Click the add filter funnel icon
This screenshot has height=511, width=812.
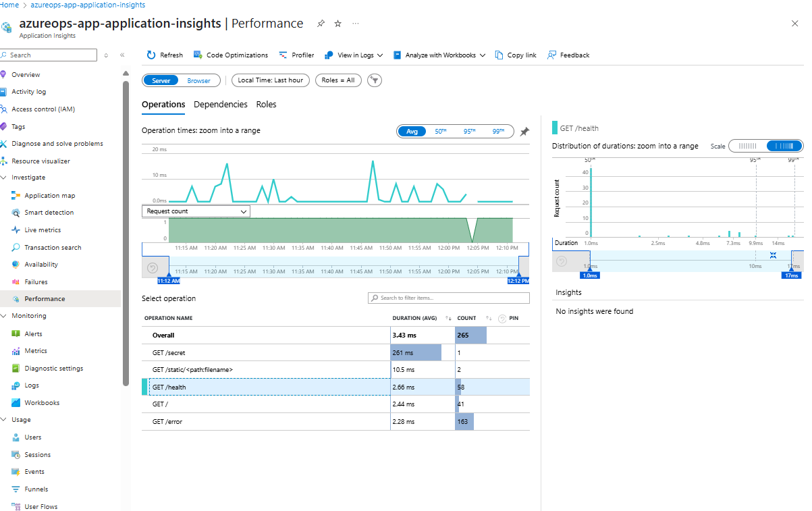pos(375,80)
